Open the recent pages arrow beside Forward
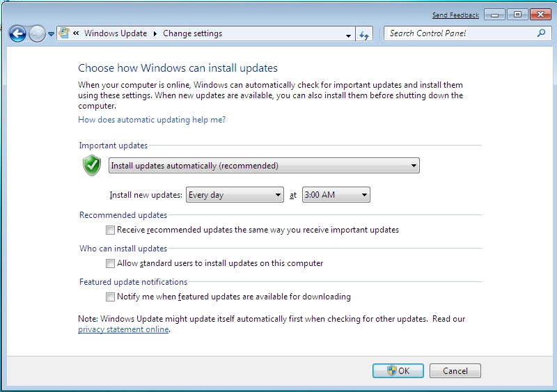The height and width of the screenshot is (392, 557). pyautogui.click(x=51, y=34)
